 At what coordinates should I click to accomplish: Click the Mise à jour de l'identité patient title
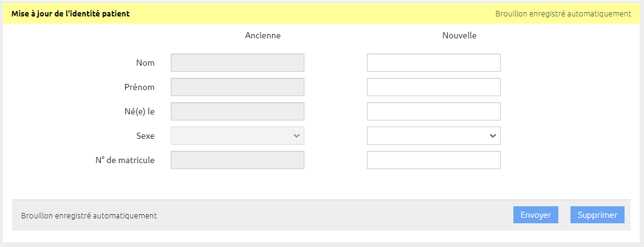click(70, 13)
